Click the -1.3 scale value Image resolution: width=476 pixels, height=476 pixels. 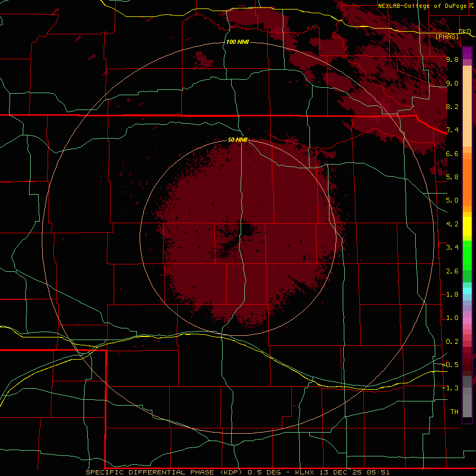[451, 388]
